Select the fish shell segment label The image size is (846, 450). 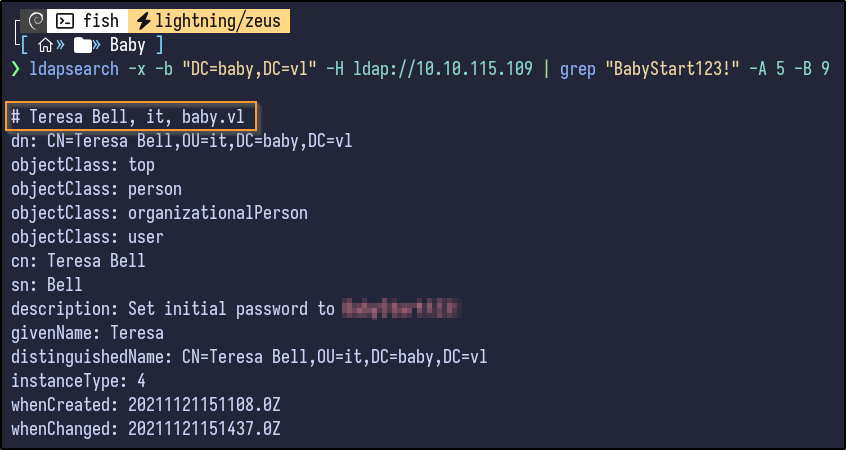(101, 20)
